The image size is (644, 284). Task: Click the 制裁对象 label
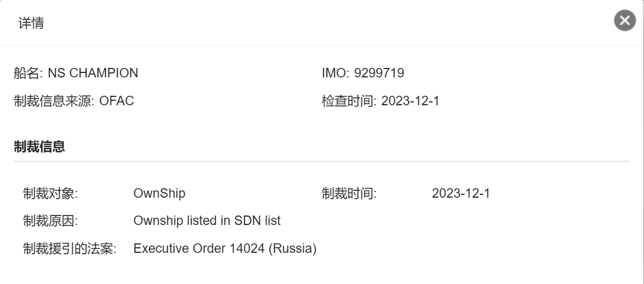pos(51,193)
